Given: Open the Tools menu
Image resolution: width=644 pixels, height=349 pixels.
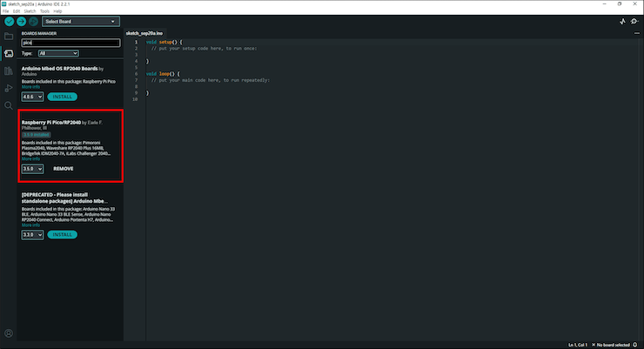Looking at the screenshot, I should tap(44, 11).
